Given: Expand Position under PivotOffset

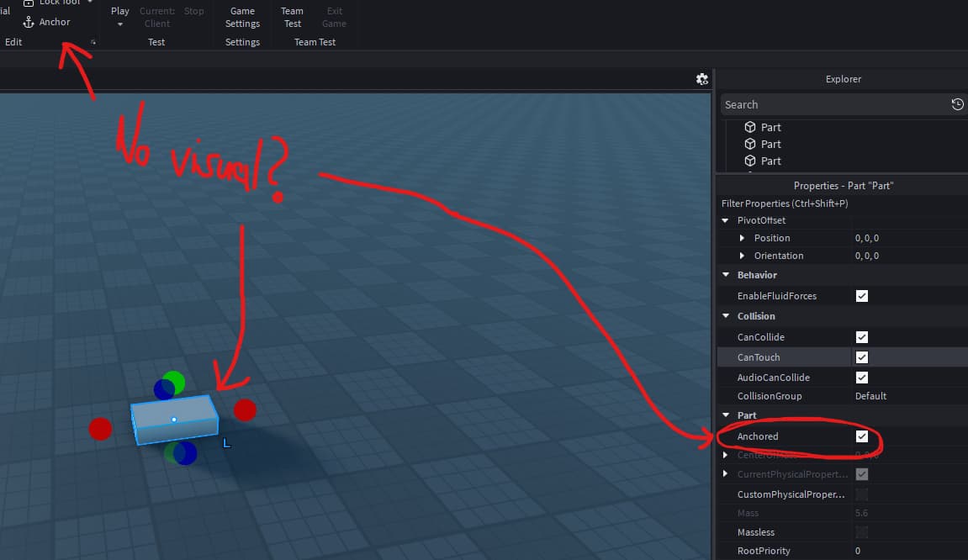Looking at the screenshot, I should click(x=741, y=237).
